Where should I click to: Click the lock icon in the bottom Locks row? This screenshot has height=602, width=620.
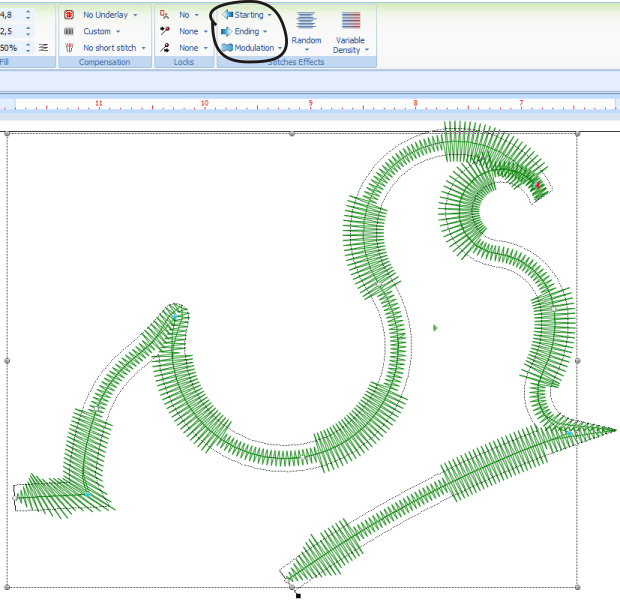click(165, 48)
